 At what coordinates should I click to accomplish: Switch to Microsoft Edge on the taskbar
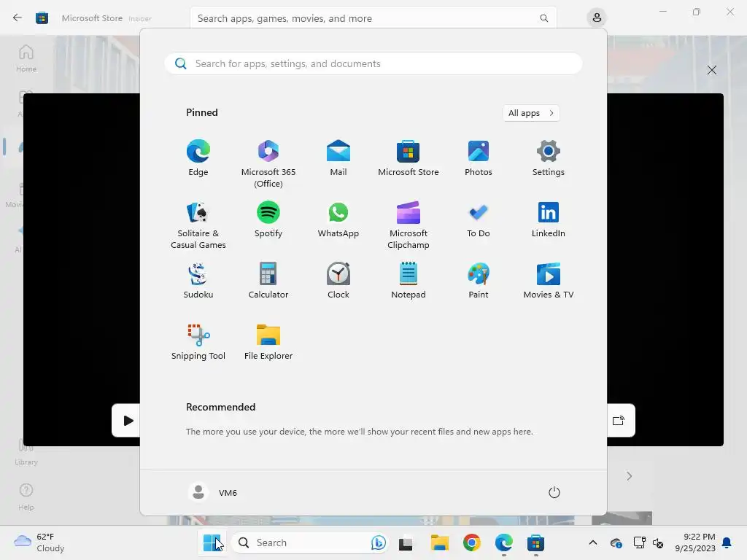point(503,542)
